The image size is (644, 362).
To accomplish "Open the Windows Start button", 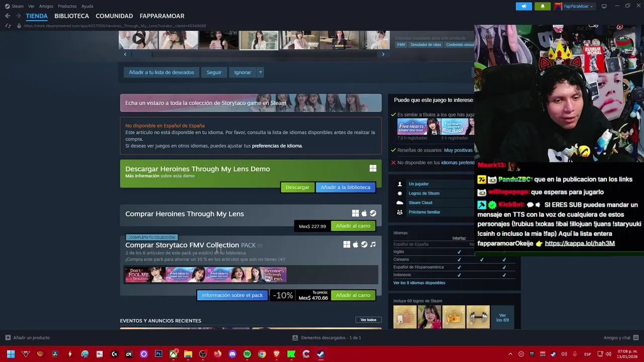I will pos(11,354).
